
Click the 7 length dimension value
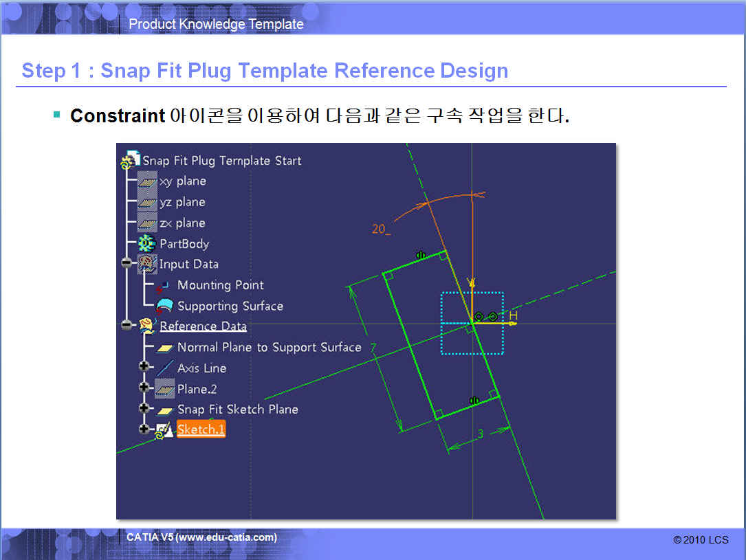tap(373, 349)
